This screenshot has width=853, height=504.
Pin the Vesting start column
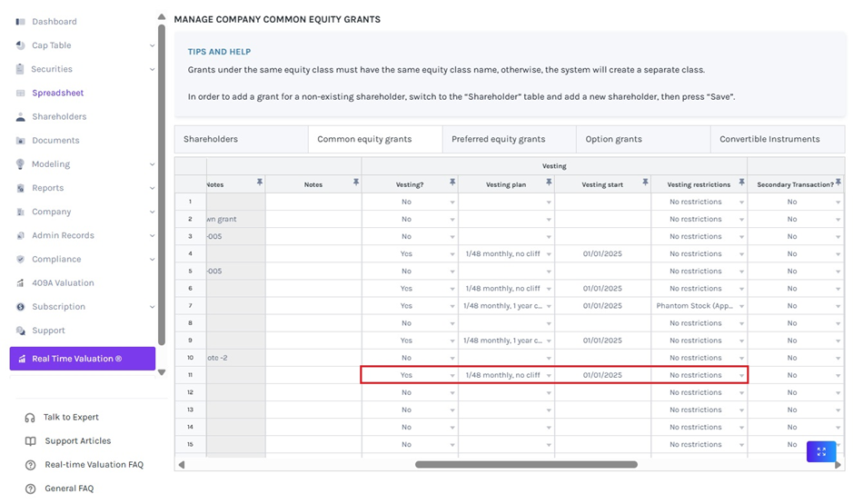pyautogui.click(x=645, y=183)
